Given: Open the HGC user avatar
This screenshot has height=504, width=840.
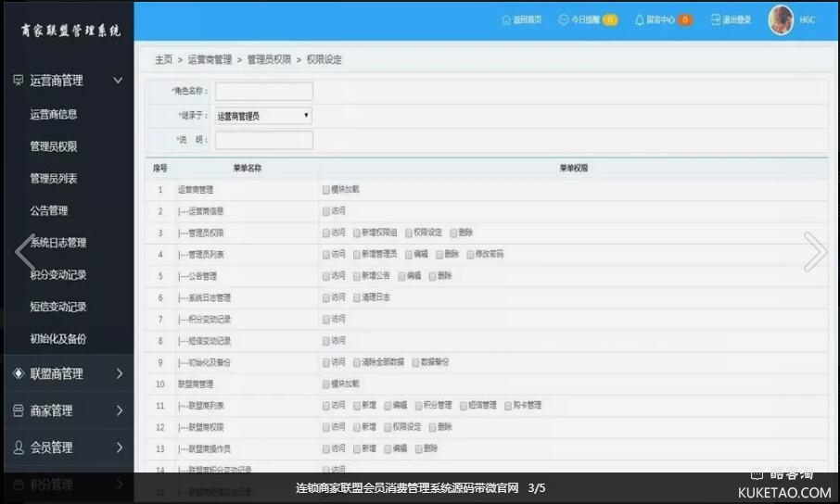Looking at the screenshot, I should tap(781, 19).
